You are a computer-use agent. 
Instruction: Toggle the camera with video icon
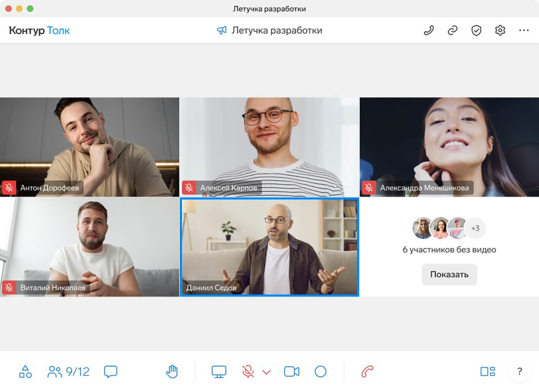point(292,371)
